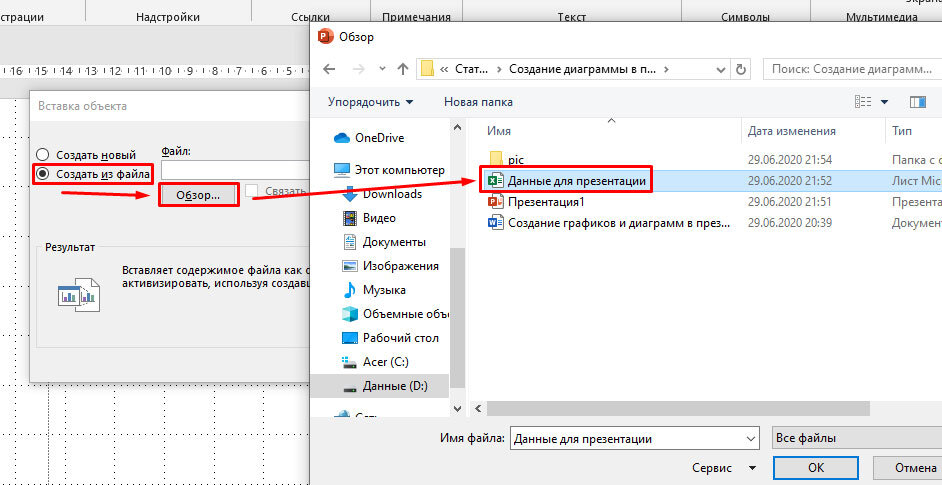This screenshot has height=485, width=942.
Task: Click the Музыка note icon
Action: [x=349, y=290]
